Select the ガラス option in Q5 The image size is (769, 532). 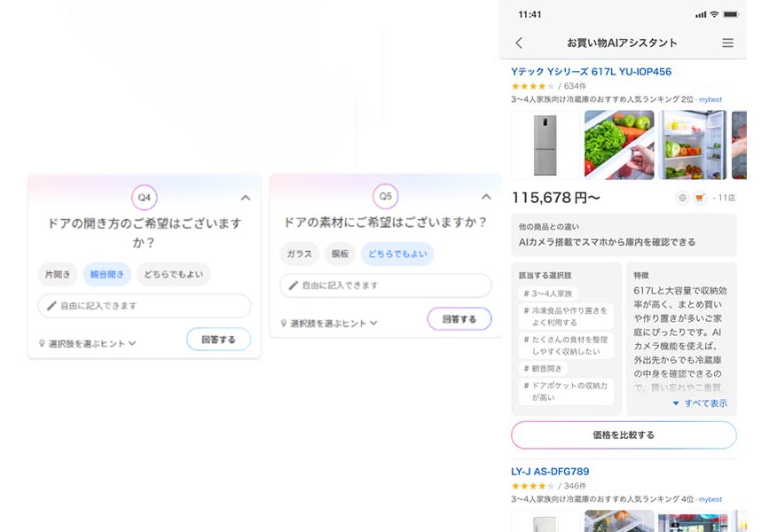click(299, 254)
